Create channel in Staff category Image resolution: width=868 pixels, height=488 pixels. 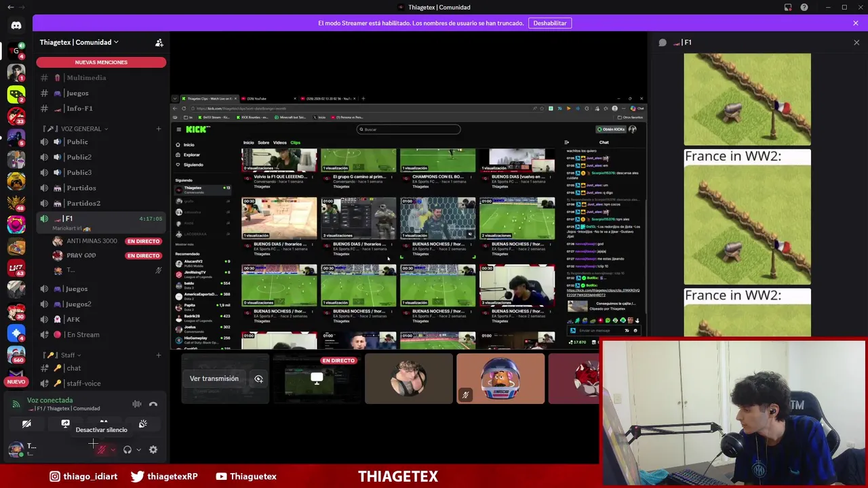pyautogui.click(x=159, y=355)
